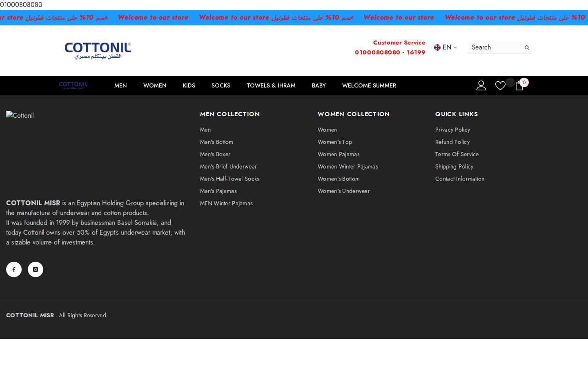Click COTTONIL MISR copyright text
Screen dimensions: 588x368
pos(30,315)
